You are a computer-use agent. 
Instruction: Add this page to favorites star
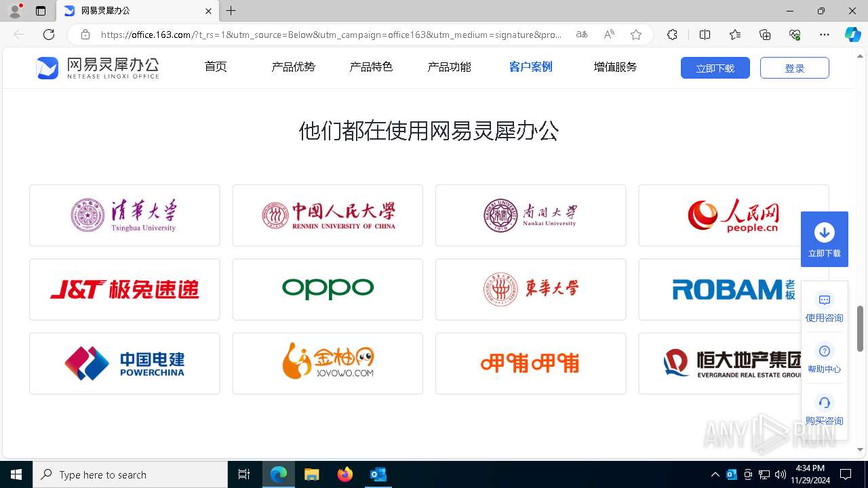click(636, 35)
